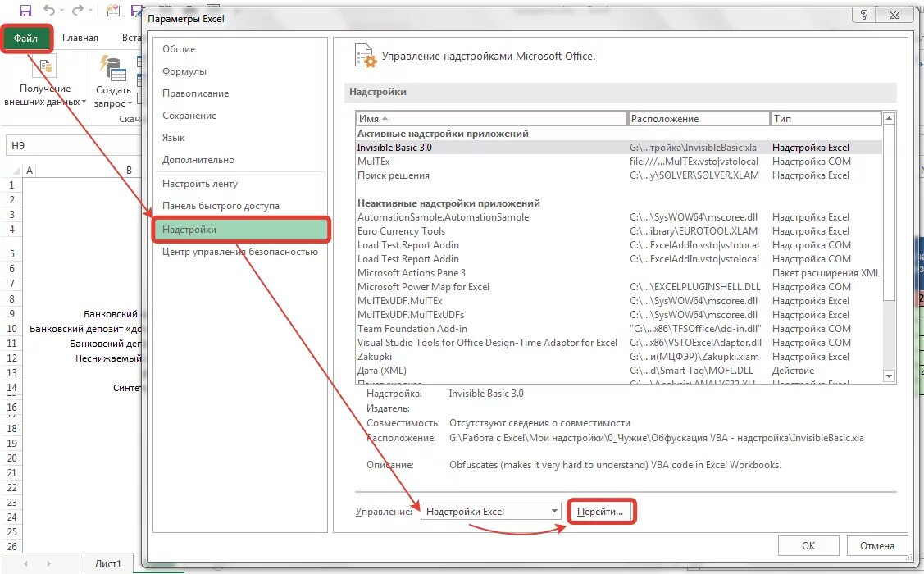Click the Получение внешних данных icon
The image size is (924, 574).
(x=45, y=66)
